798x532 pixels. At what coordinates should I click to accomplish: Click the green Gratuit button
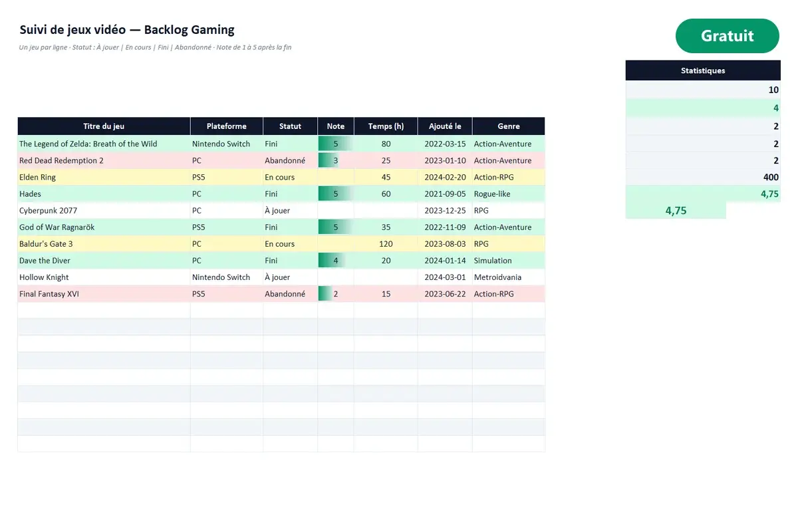(x=727, y=36)
